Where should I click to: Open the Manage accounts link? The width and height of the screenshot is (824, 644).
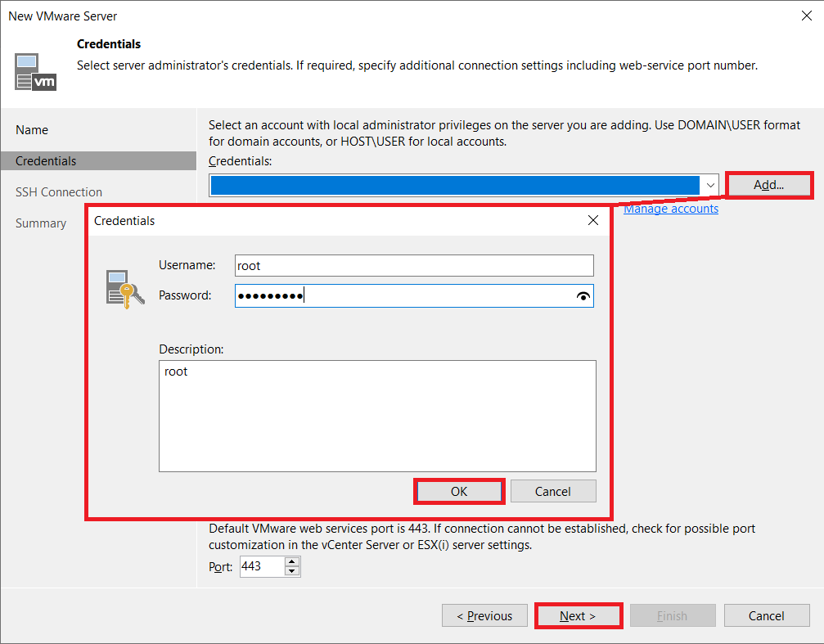(x=671, y=209)
